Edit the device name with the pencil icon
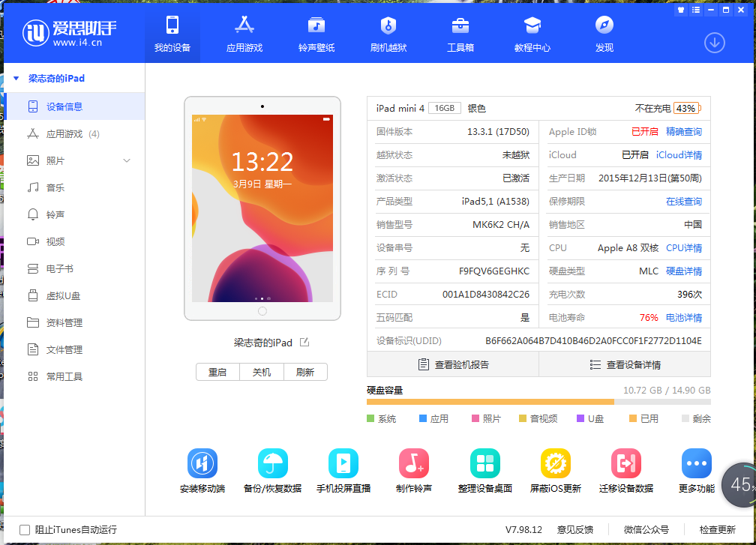756x545 pixels. 304,343
